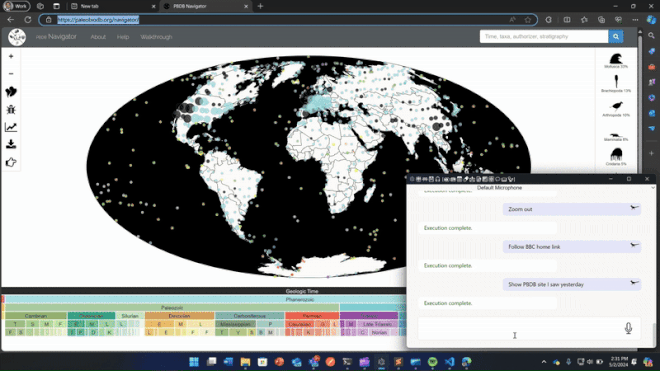Viewport: 660px width, 371px height.
Task: Select the Ordovician period on timescale
Action: point(91,316)
